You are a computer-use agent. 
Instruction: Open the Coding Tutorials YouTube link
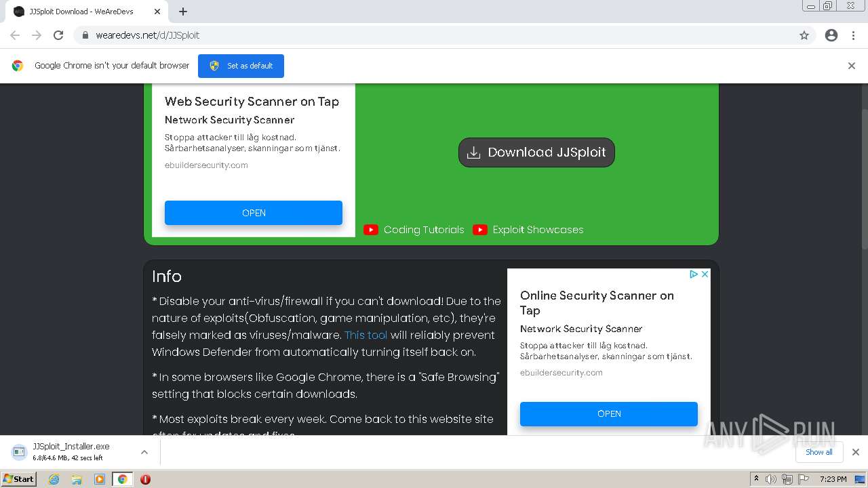click(x=424, y=230)
